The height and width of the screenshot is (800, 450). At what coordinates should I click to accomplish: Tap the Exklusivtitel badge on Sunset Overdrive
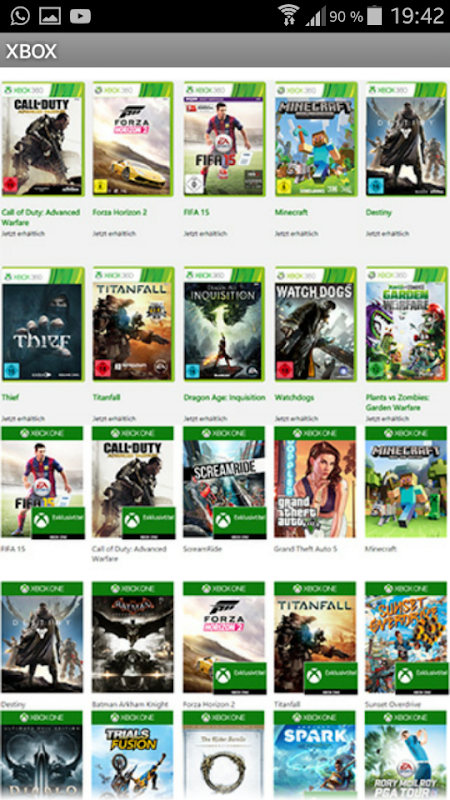pos(421,678)
